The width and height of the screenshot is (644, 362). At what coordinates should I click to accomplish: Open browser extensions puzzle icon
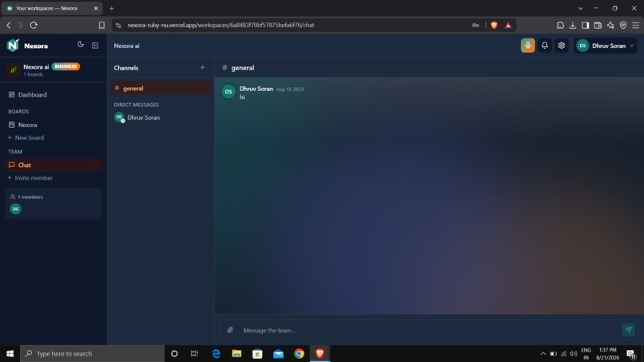click(x=560, y=25)
